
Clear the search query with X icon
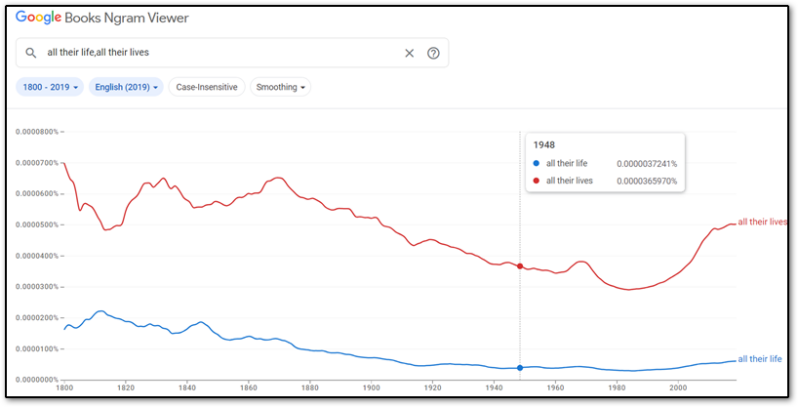point(409,53)
